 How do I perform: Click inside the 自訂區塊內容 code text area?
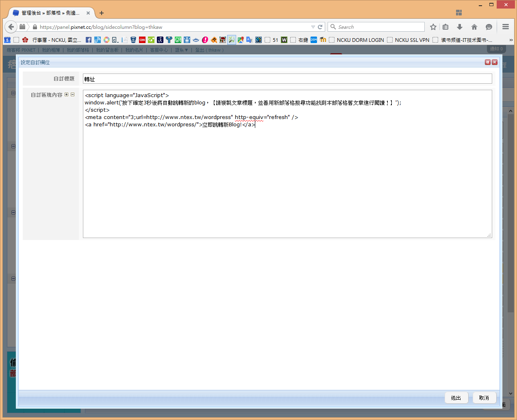pos(287,164)
